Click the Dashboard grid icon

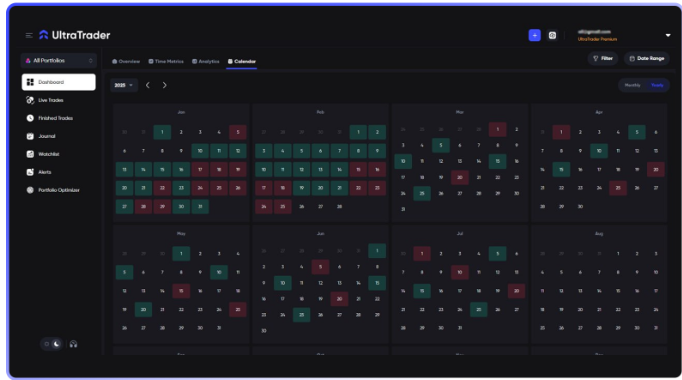(30, 82)
